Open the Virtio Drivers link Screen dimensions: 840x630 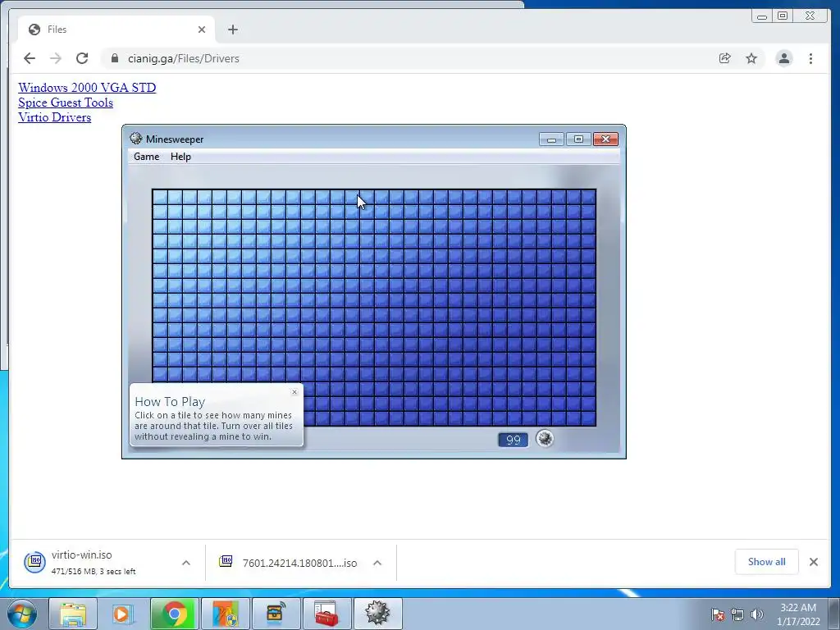[x=55, y=117]
